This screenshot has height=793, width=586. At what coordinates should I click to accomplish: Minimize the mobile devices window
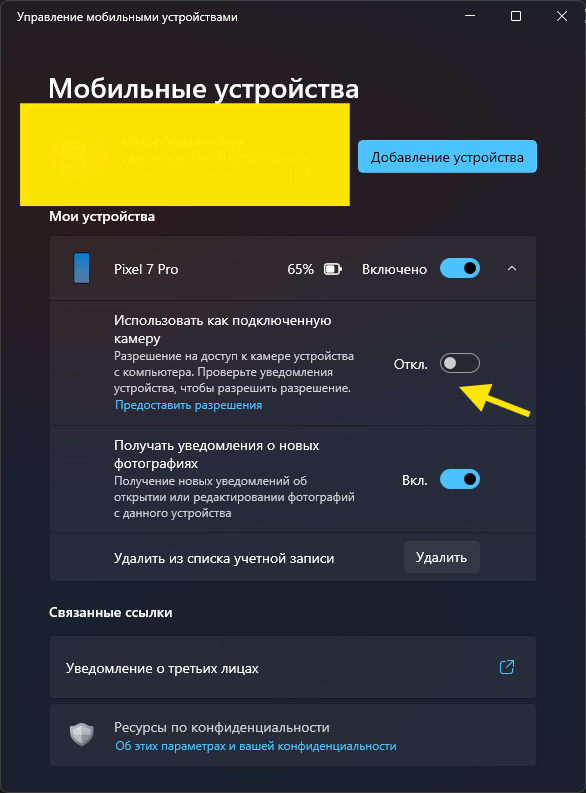click(470, 16)
